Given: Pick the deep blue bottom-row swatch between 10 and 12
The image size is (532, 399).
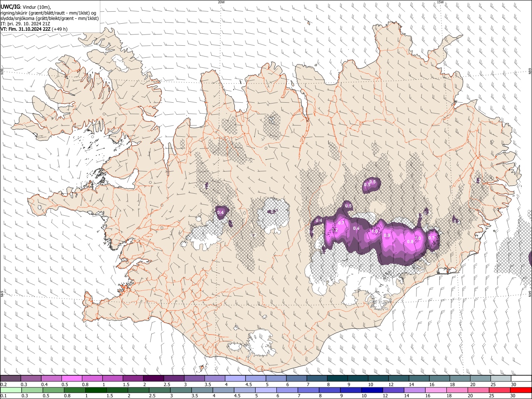Looking at the screenshot, I should (x=372, y=390).
